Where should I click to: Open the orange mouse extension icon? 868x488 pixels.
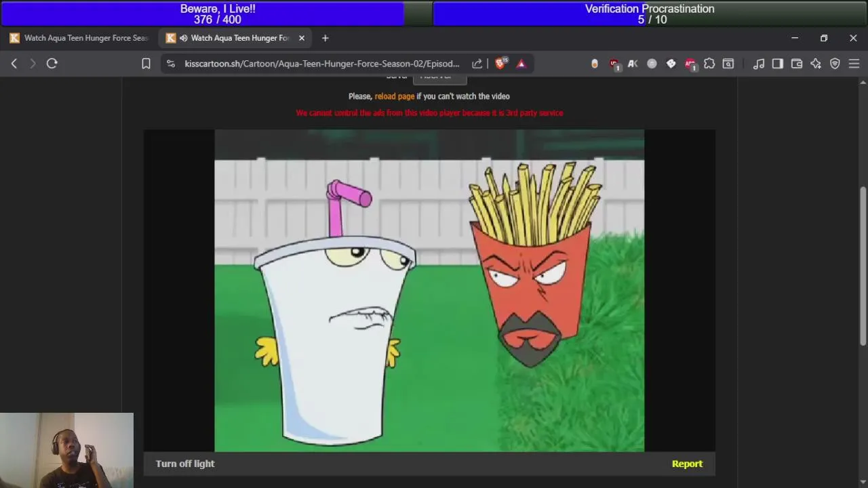point(595,64)
